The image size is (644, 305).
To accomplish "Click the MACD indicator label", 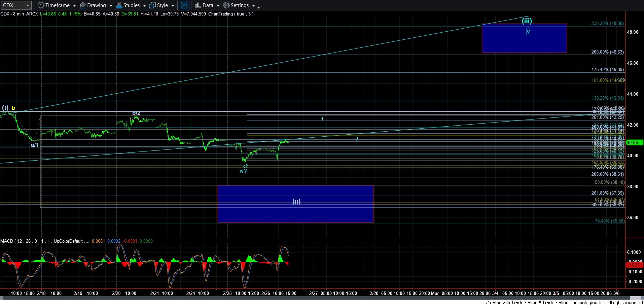I will tap(7, 241).
